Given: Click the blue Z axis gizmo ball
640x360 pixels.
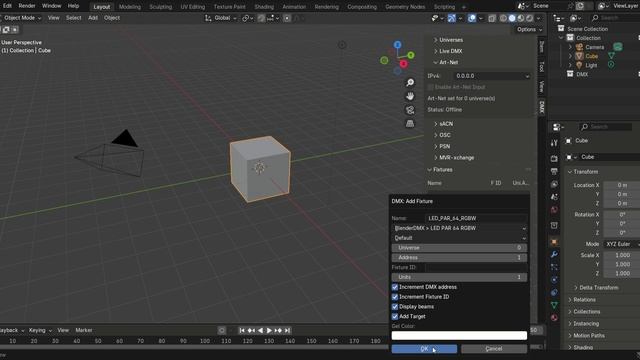Looking at the screenshot, I should (x=398, y=44).
